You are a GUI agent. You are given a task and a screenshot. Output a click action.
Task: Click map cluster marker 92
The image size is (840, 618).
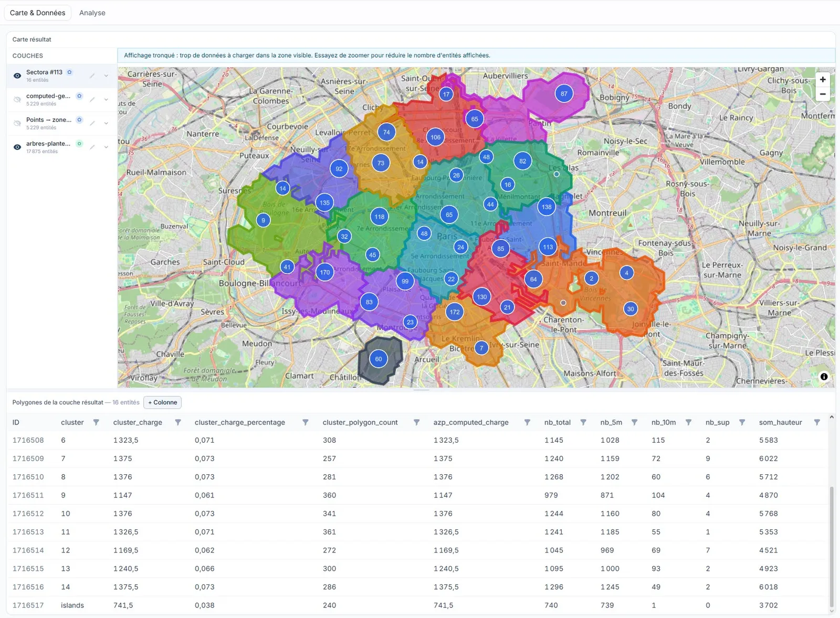339,169
